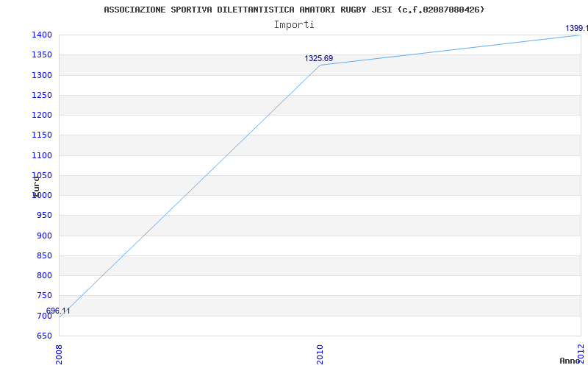Click the 1300 y-axis tick label

point(42,75)
